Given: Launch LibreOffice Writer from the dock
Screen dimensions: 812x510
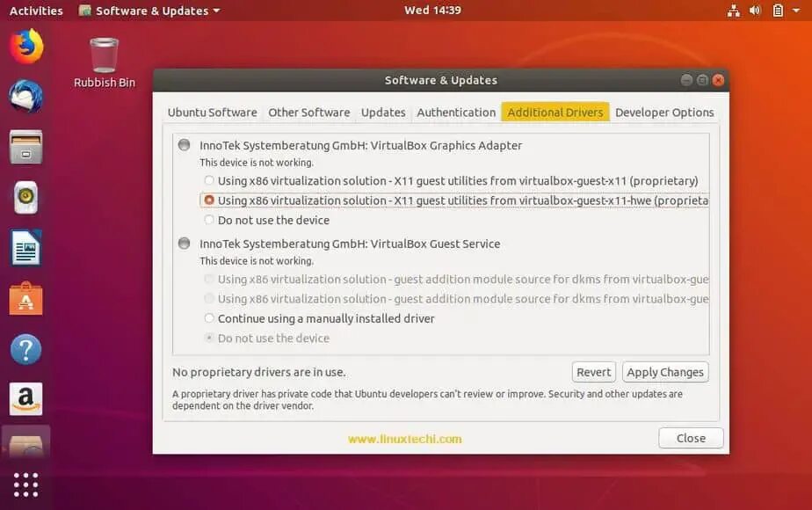Looking at the screenshot, I should click(25, 248).
